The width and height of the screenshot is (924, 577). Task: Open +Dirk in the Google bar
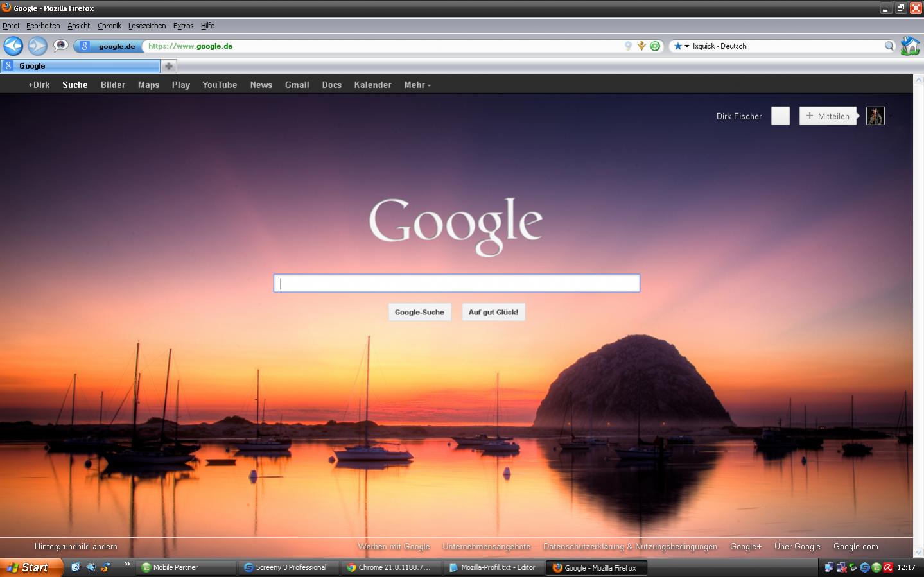click(39, 85)
